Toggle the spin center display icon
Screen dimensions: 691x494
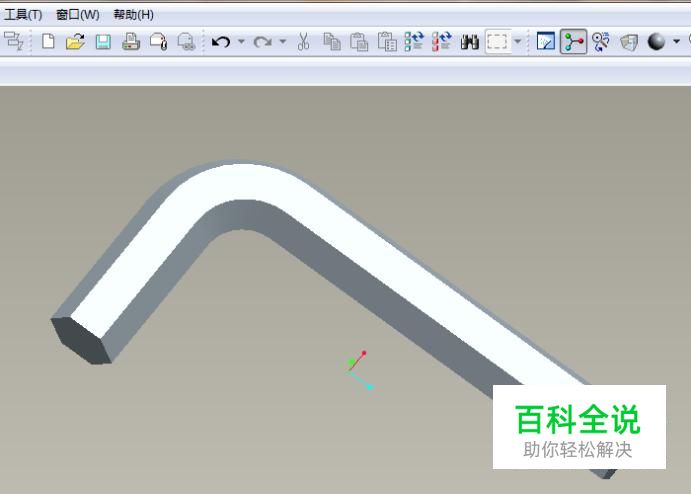coord(573,41)
